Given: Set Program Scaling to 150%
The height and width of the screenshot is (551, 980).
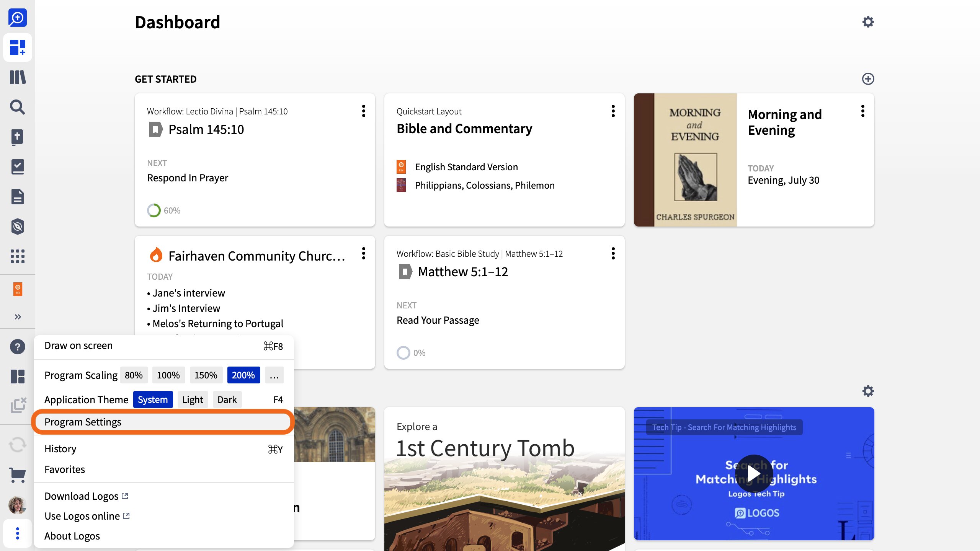Looking at the screenshot, I should (206, 375).
